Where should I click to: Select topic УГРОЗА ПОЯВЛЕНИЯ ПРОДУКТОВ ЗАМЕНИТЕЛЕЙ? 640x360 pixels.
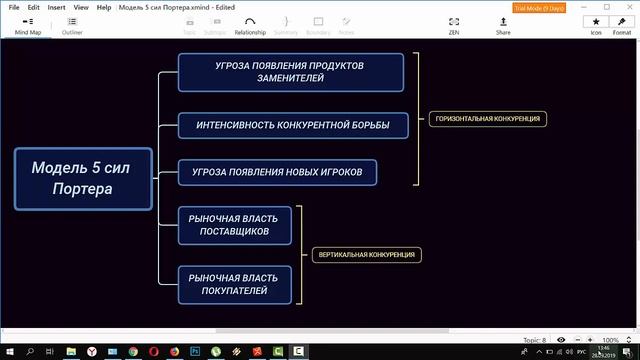pos(291,72)
